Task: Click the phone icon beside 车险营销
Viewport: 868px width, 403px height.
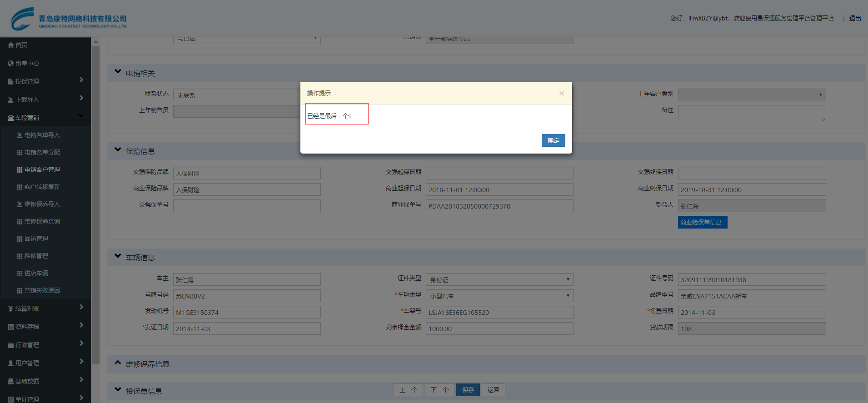Action: [x=11, y=118]
